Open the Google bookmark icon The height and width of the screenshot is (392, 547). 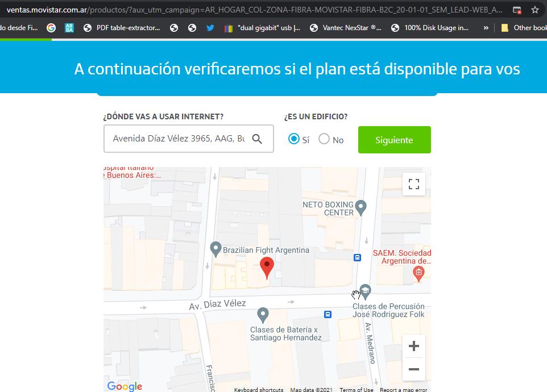pos(51,28)
